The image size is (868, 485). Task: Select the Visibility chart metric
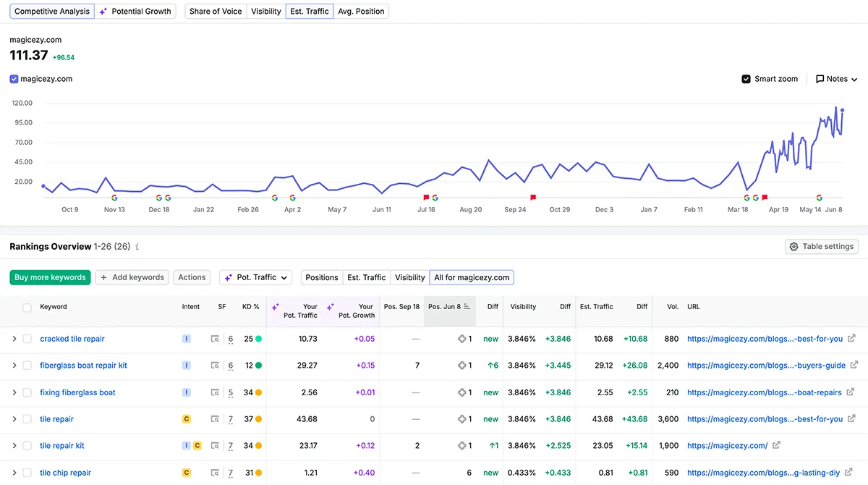pyautogui.click(x=265, y=12)
